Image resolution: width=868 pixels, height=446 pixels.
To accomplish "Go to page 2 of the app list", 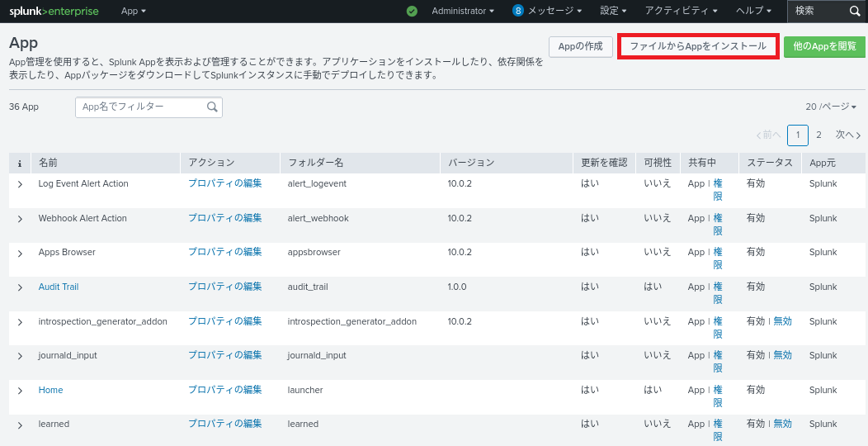I will point(818,135).
